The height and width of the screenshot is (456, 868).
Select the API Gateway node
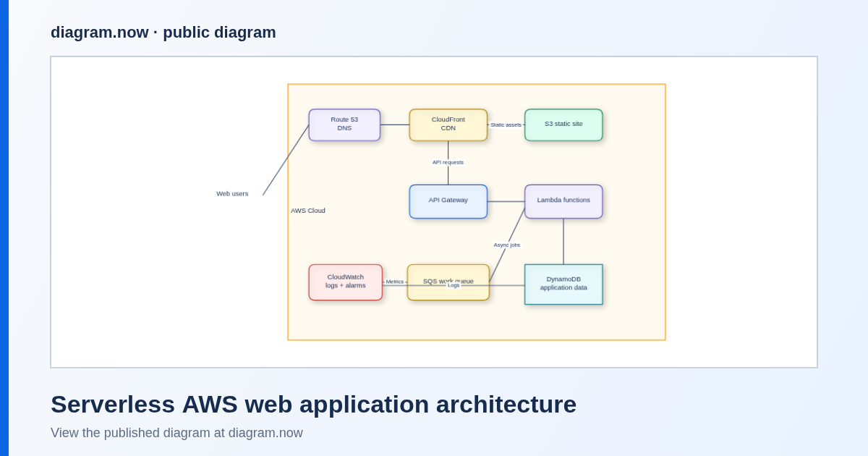click(448, 201)
